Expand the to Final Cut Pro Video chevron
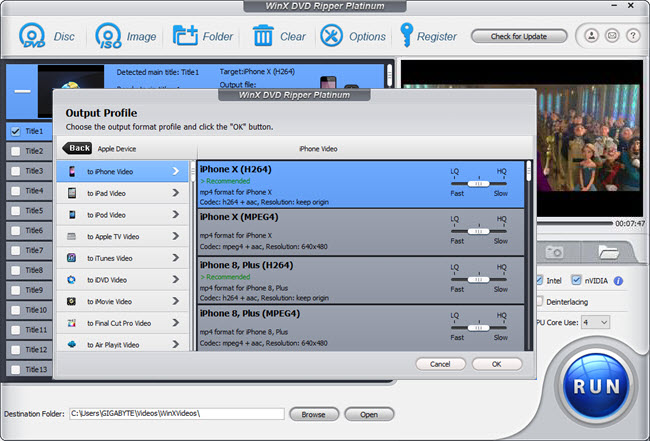The image size is (650, 441). 176,323
